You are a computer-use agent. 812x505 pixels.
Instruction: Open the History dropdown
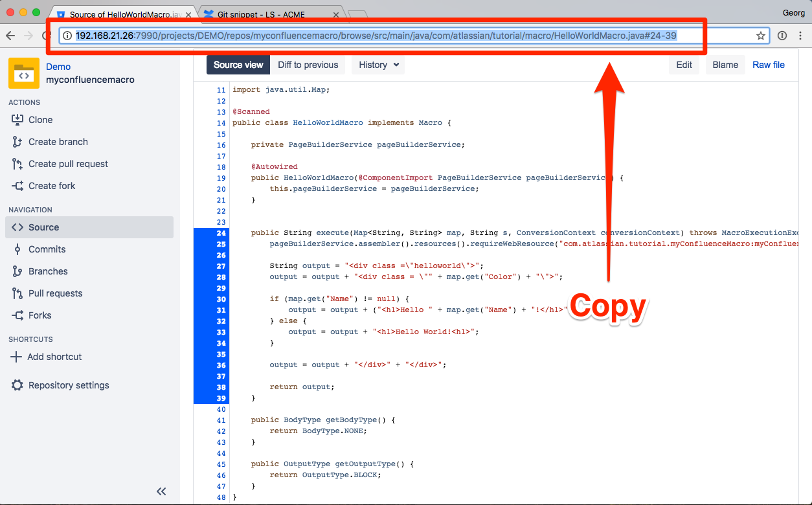click(x=378, y=65)
